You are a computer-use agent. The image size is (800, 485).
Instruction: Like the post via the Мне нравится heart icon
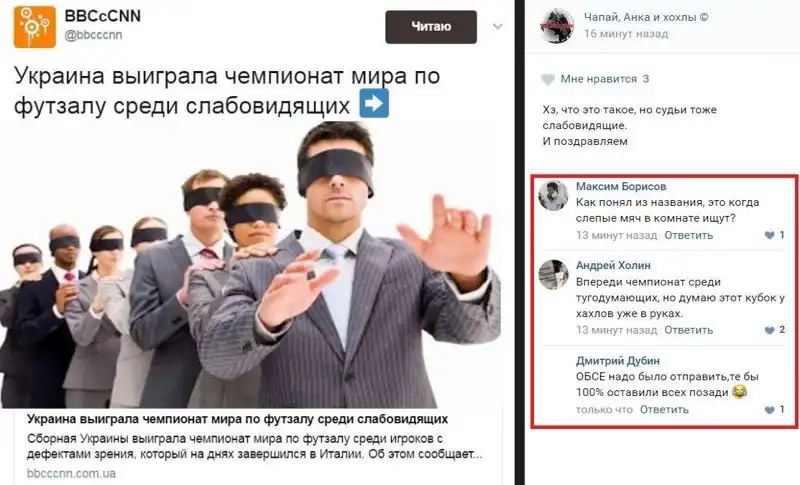[547, 80]
